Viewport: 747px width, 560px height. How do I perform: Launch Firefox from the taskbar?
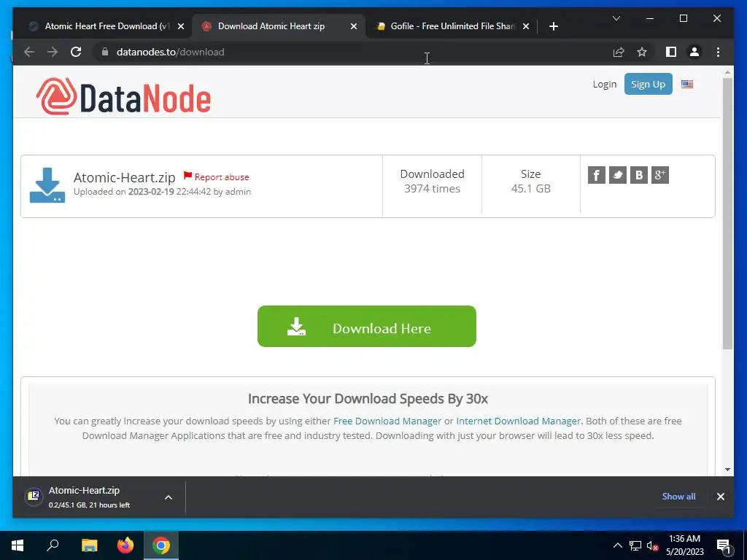(125, 545)
